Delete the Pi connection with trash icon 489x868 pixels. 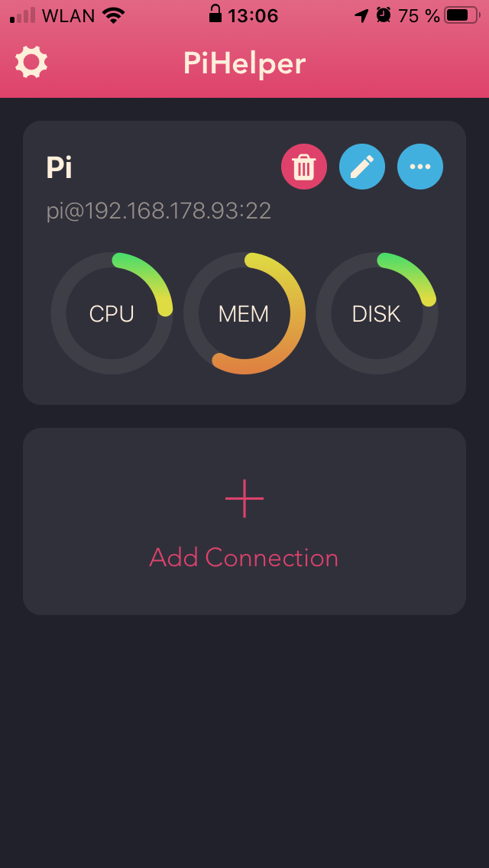(x=304, y=167)
